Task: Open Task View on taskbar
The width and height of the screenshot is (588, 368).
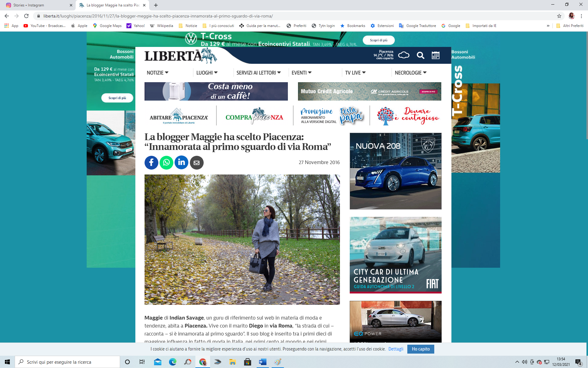Action: click(x=142, y=362)
